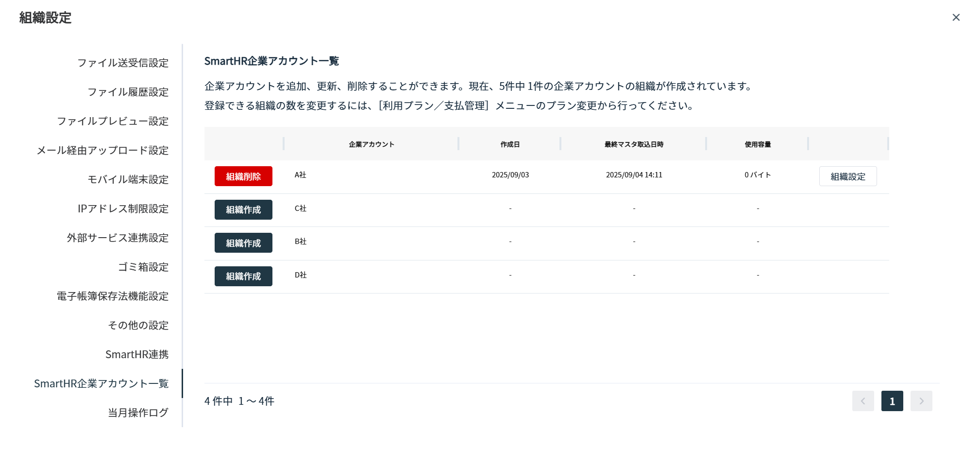Image resolution: width=980 pixels, height=468 pixels.
Task: Select the B社 account name cell
Action: pyautogui.click(x=301, y=242)
